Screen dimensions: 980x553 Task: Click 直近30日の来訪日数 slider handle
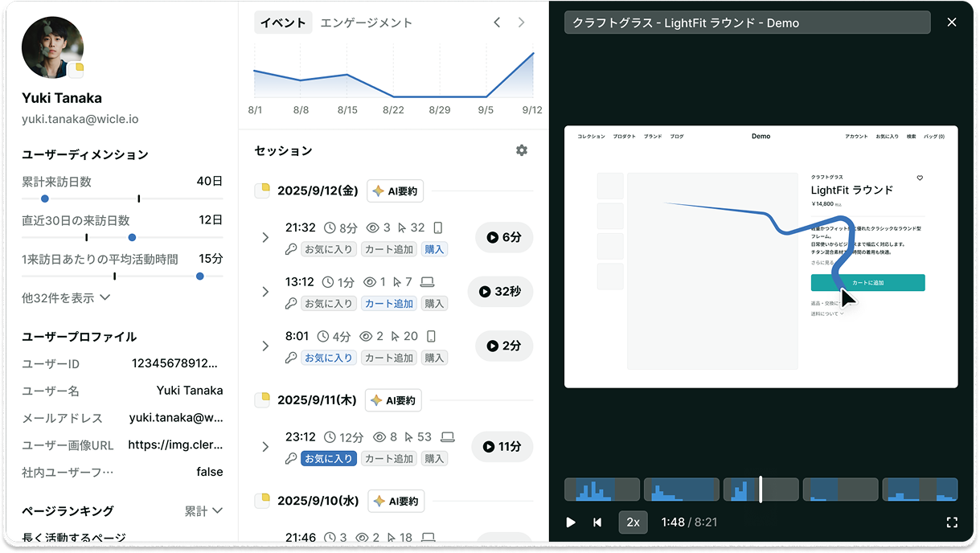coord(132,237)
